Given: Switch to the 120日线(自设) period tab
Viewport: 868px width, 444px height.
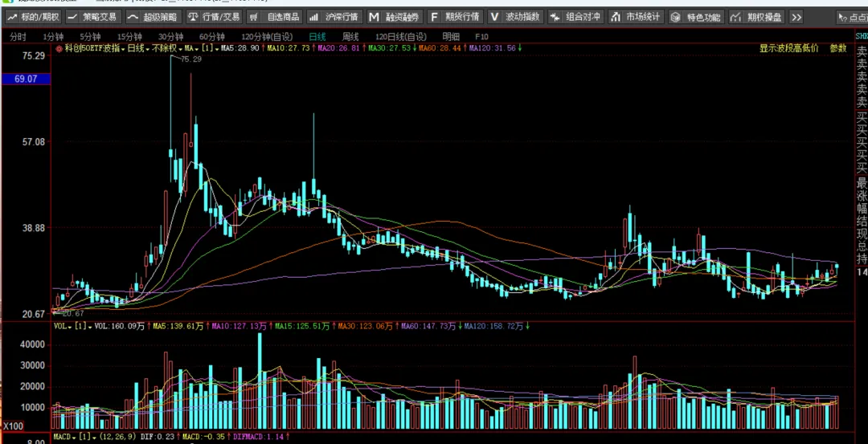Looking at the screenshot, I should 401,37.
